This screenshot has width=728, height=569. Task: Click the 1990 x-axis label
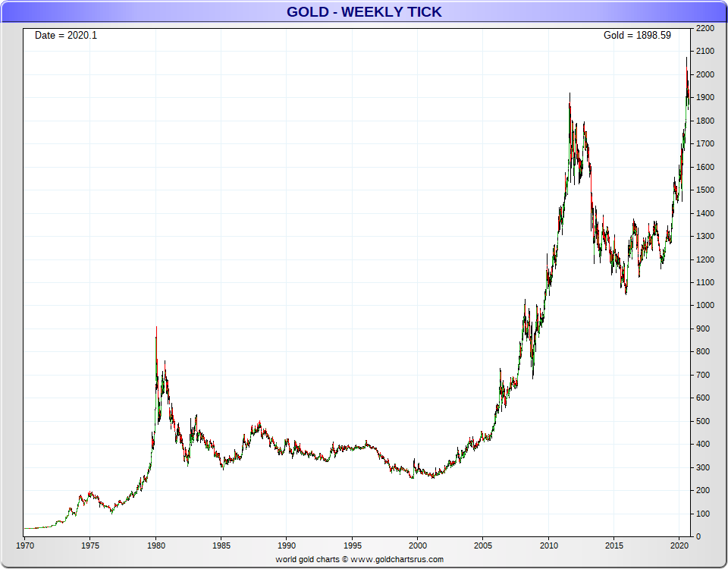[287, 545]
